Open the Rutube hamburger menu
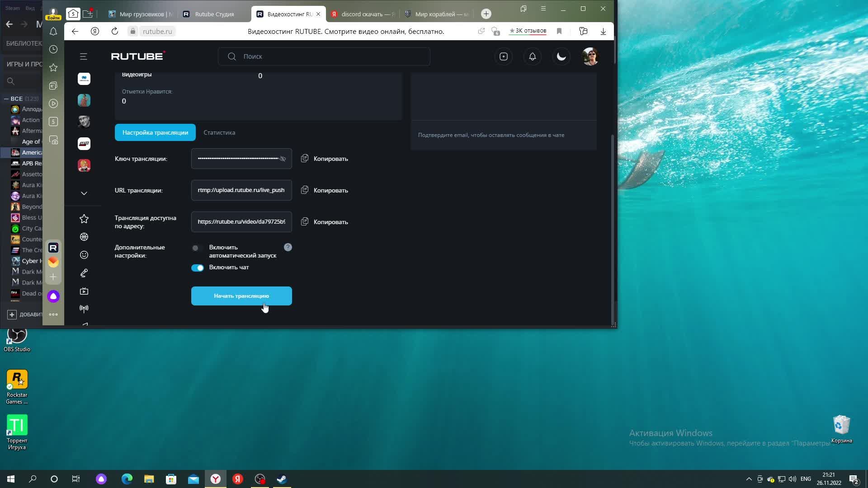The width and height of the screenshot is (868, 488). pyautogui.click(x=84, y=56)
